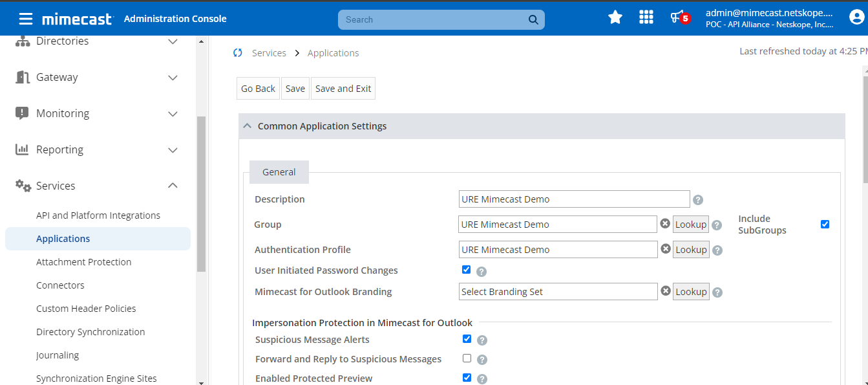
Task: Open Custom Header Policies
Action: [86, 309]
